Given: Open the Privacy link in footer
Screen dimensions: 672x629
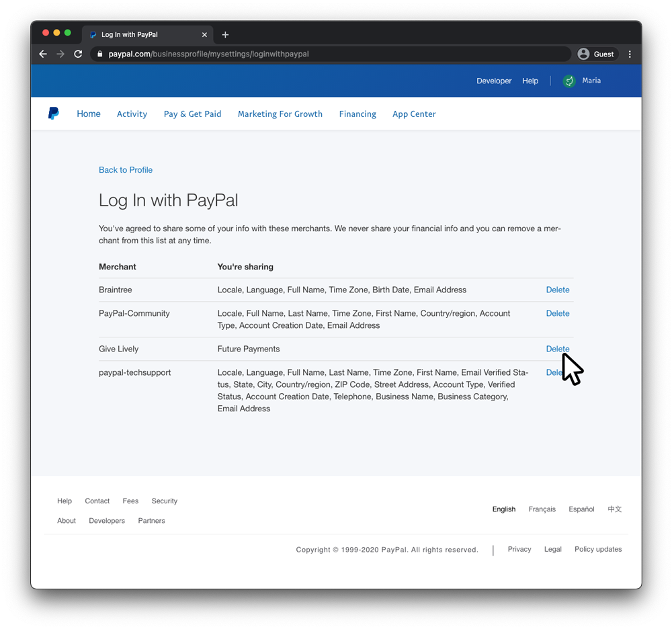Looking at the screenshot, I should pos(519,549).
